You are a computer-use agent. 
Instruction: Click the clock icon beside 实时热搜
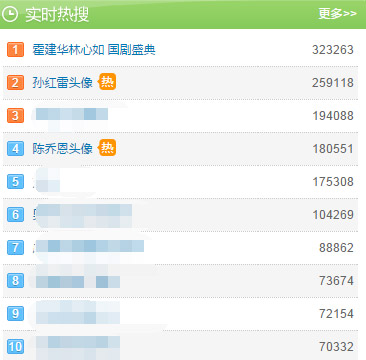(10, 14)
